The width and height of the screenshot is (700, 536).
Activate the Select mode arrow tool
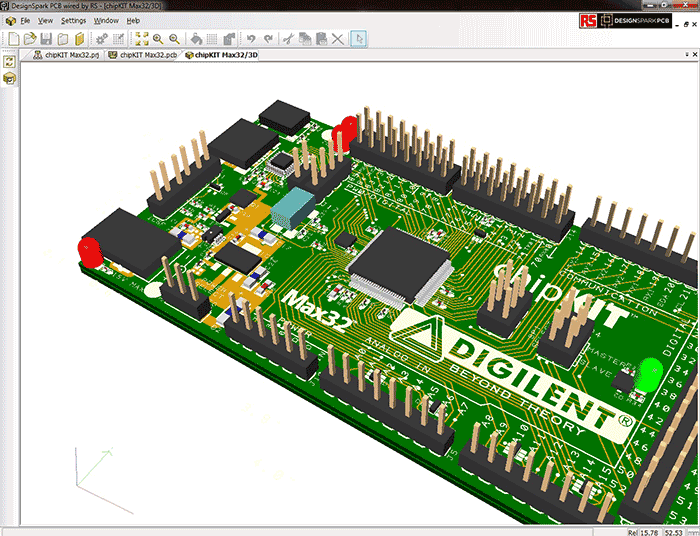(359, 39)
